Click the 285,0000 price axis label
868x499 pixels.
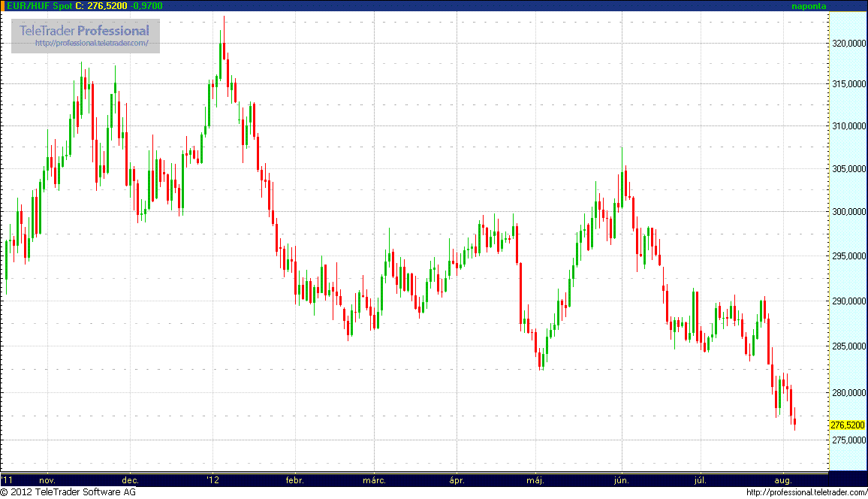pyautogui.click(x=847, y=347)
